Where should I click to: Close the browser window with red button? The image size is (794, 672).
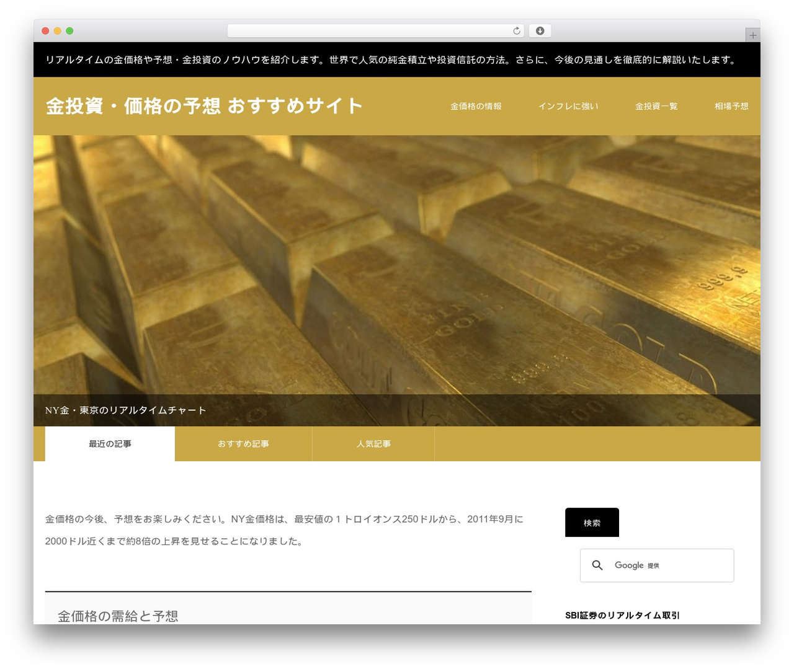click(x=45, y=31)
